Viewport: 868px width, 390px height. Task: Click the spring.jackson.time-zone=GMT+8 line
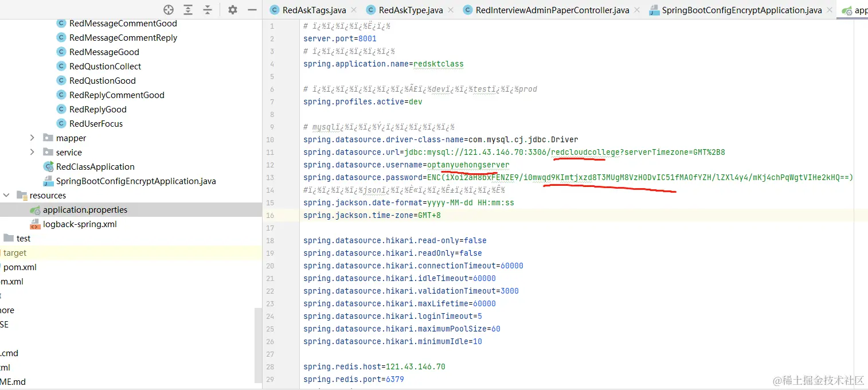pyautogui.click(x=372, y=216)
